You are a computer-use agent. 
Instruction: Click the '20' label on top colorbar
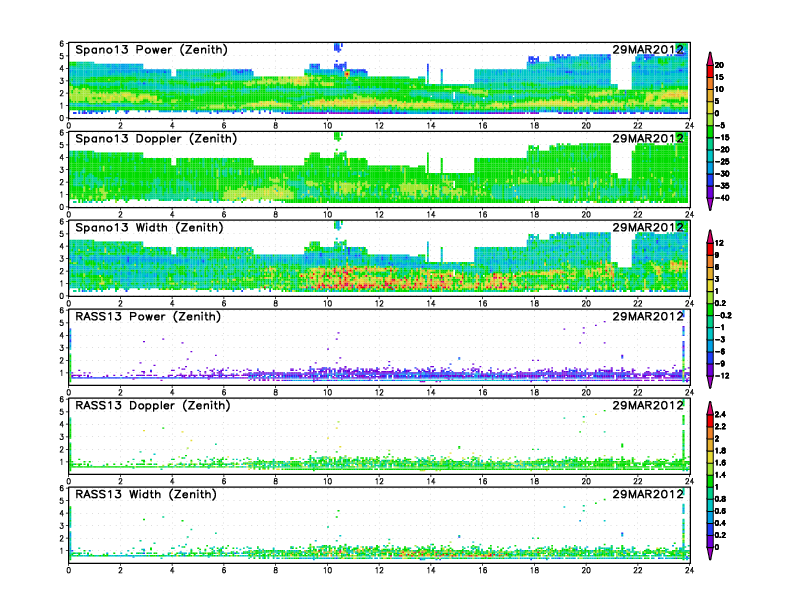pyautogui.click(x=719, y=65)
